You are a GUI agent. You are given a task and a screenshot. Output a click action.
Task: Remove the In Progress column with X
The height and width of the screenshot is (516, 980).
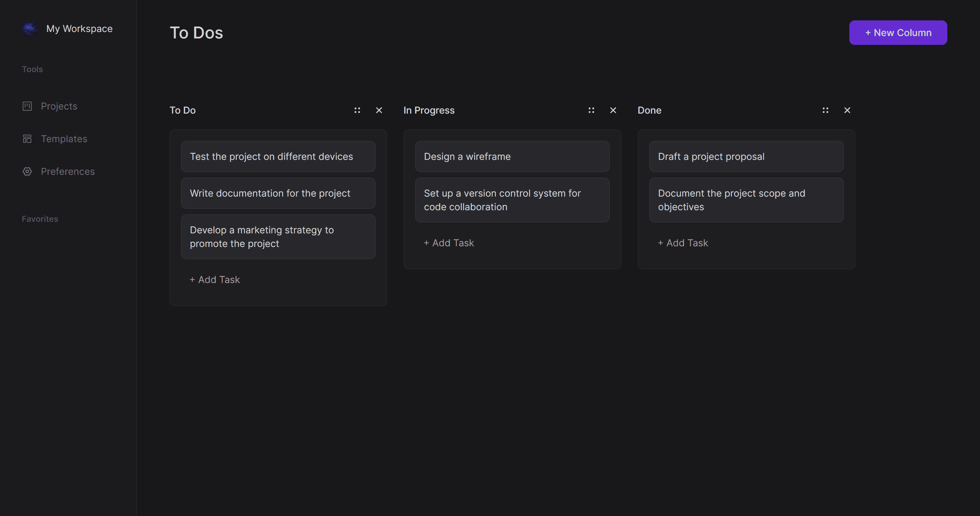(x=613, y=110)
